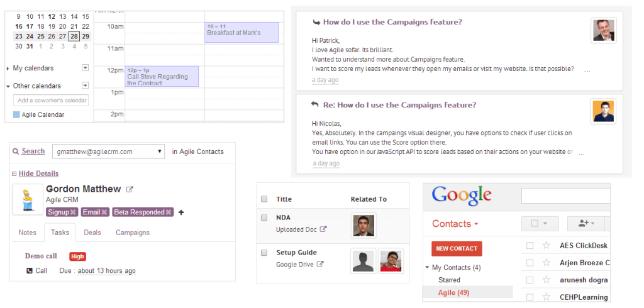This screenshot has width=644, height=308.
Task: Remove the Beta Responded tag
Action: pos(169,212)
